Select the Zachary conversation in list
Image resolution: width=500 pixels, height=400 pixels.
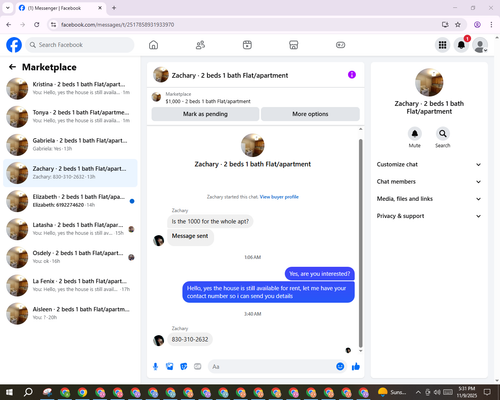pos(70,173)
